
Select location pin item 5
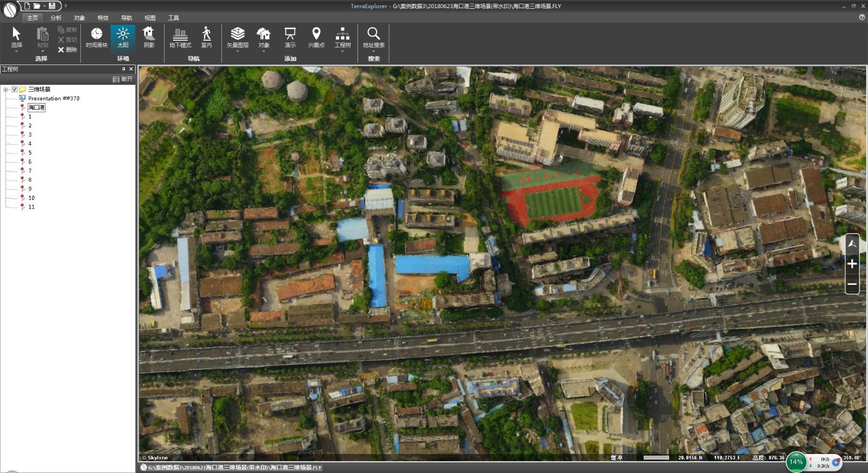click(x=30, y=152)
